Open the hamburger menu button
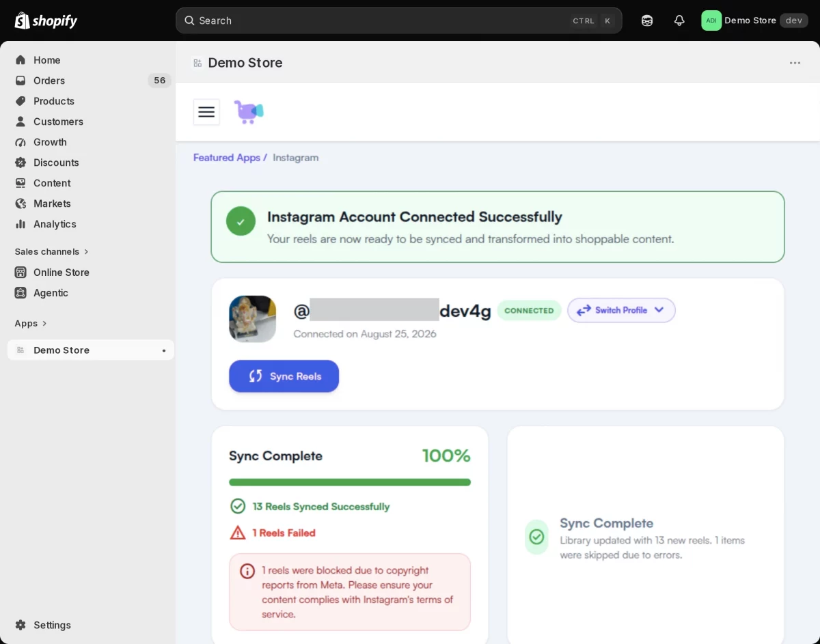 click(206, 112)
